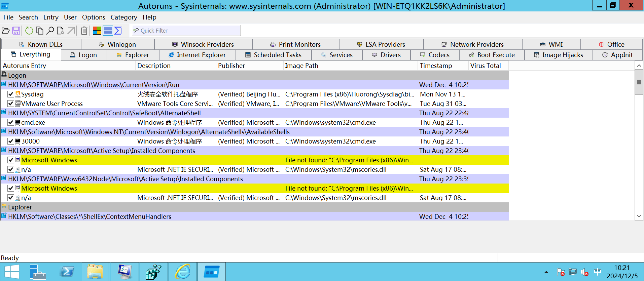
Task: Launch PowerShell from the taskbar
Action: (x=67, y=272)
